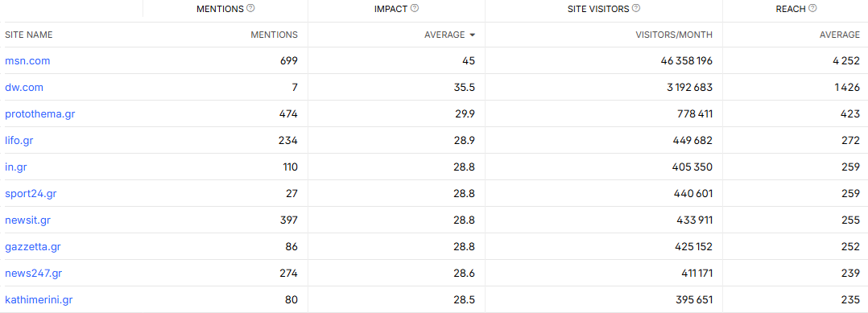Open the news247.gr link
868x313 pixels.
[x=33, y=274]
